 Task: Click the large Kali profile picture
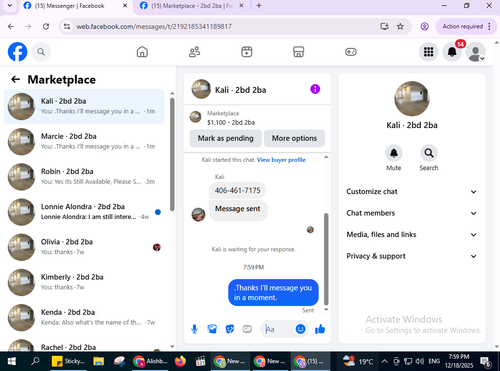click(x=412, y=99)
